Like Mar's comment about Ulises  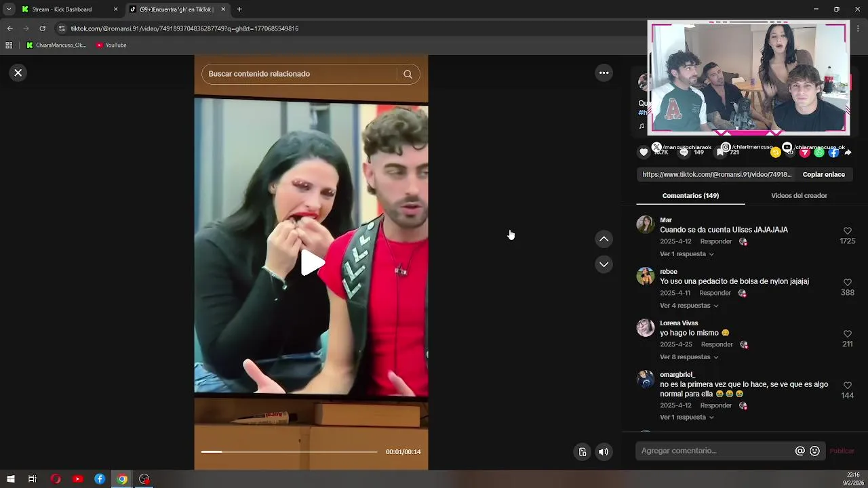(x=847, y=231)
